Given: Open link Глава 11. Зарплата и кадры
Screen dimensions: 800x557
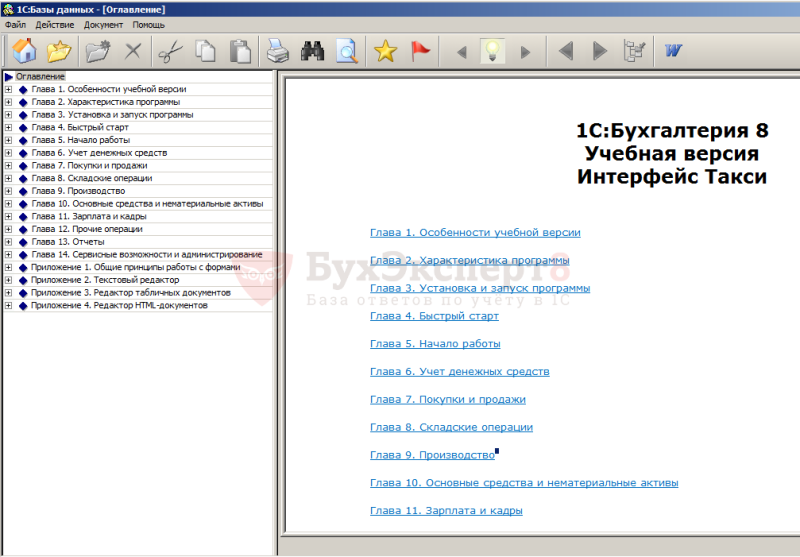Looking at the screenshot, I should coord(446,510).
